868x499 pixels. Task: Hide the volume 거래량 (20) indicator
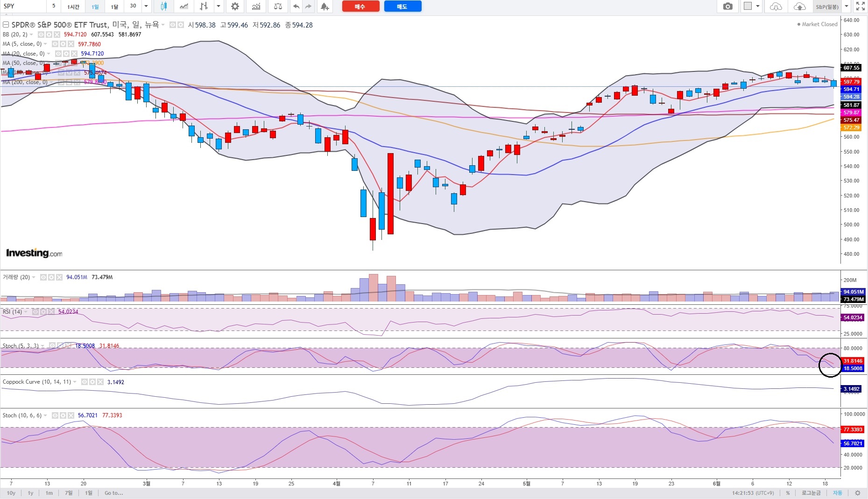pyautogui.click(x=43, y=277)
